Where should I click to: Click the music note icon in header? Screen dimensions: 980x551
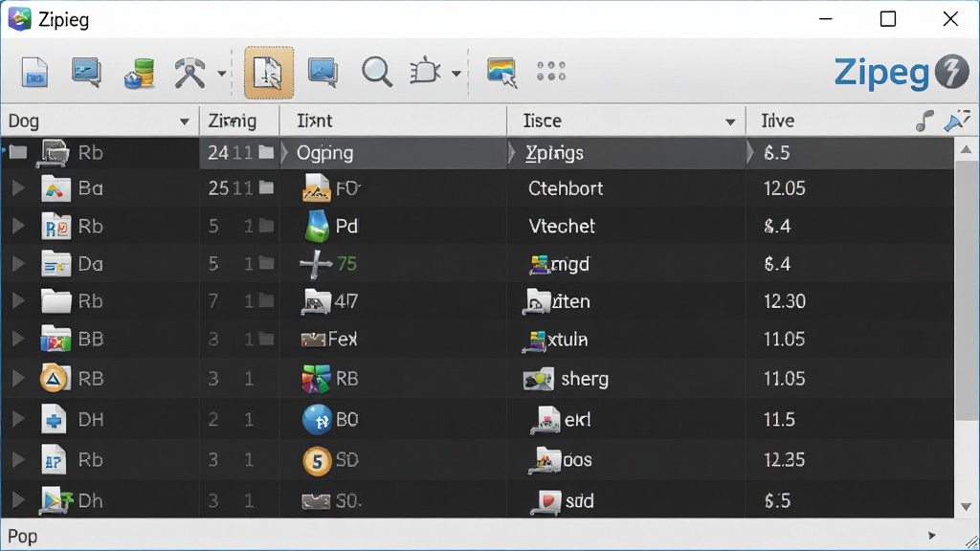[924, 121]
